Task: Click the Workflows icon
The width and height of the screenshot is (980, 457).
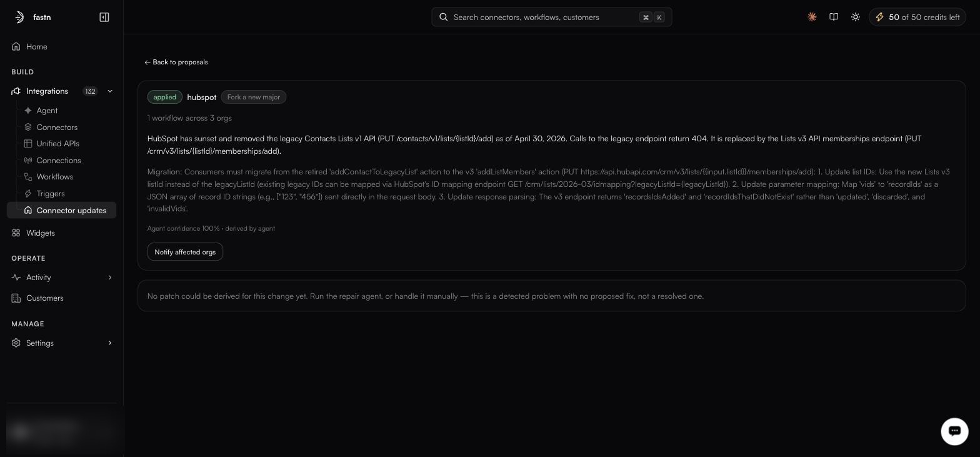Action: coord(28,177)
